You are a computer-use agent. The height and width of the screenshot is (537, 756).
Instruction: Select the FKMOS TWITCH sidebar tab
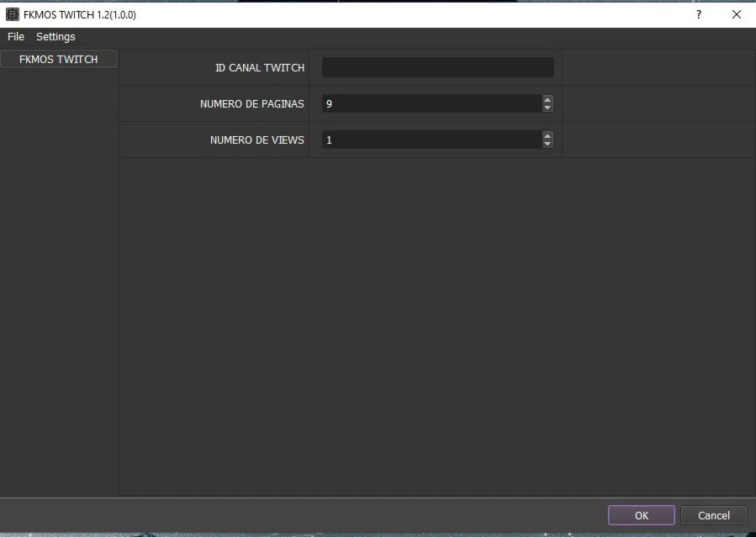pyautogui.click(x=59, y=60)
